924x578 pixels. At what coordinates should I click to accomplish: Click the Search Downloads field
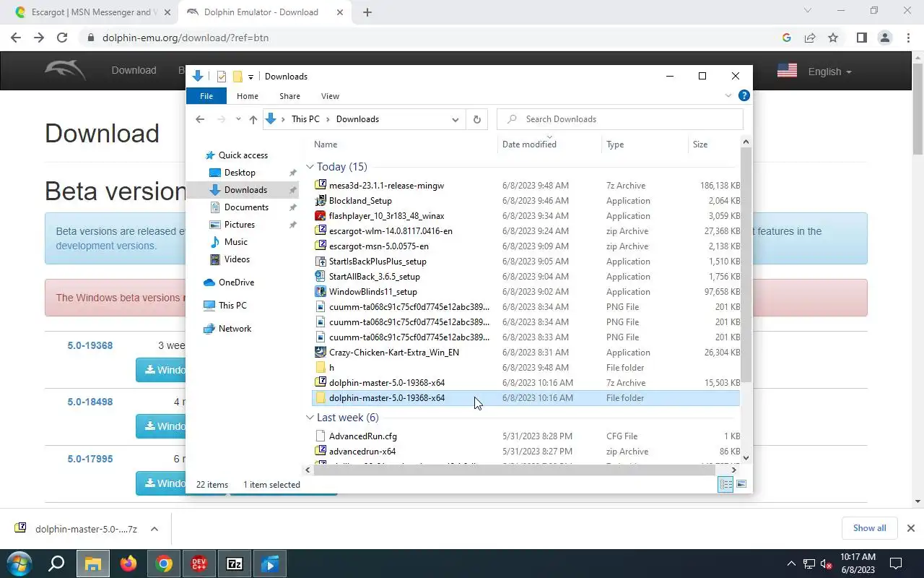pyautogui.click(x=620, y=119)
